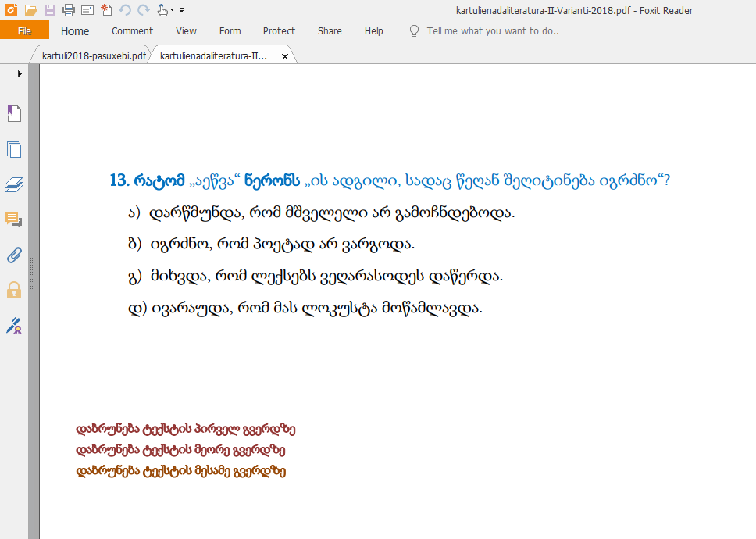This screenshot has width=756, height=539.
Task: Open the View ribbon tab
Action: pos(186,30)
